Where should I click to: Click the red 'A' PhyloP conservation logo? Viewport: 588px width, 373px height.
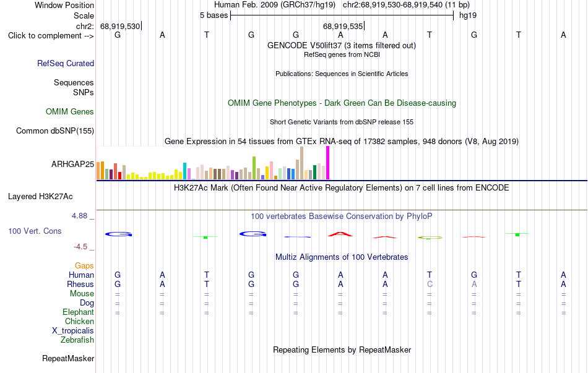[x=340, y=234]
